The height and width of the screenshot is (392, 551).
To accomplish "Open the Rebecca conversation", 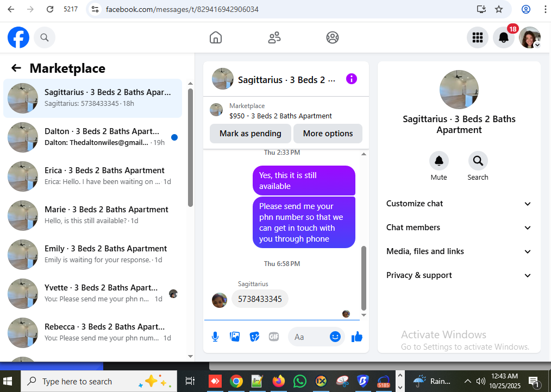I will (x=93, y=332).
